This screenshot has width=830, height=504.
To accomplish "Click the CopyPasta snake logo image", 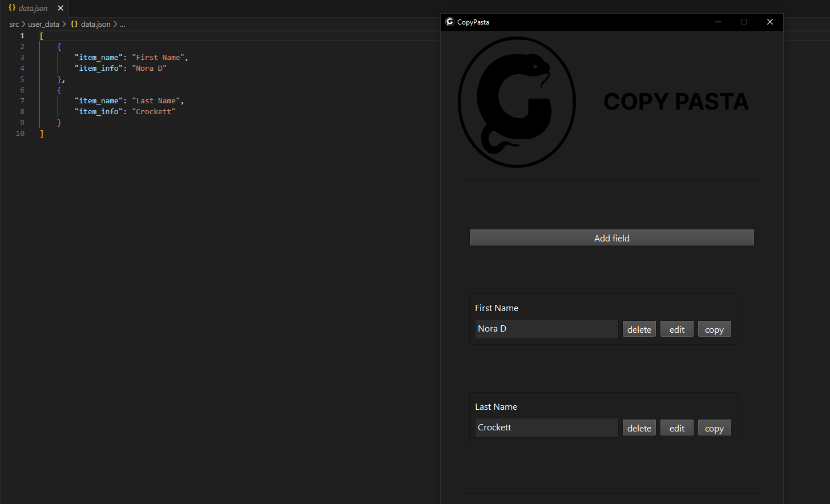I will (x=517, y=102).
